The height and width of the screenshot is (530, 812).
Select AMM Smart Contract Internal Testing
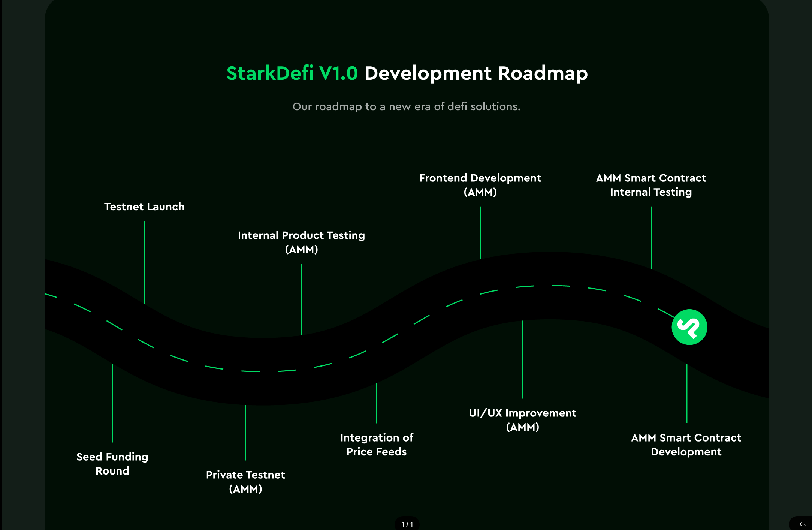(651, 185)
